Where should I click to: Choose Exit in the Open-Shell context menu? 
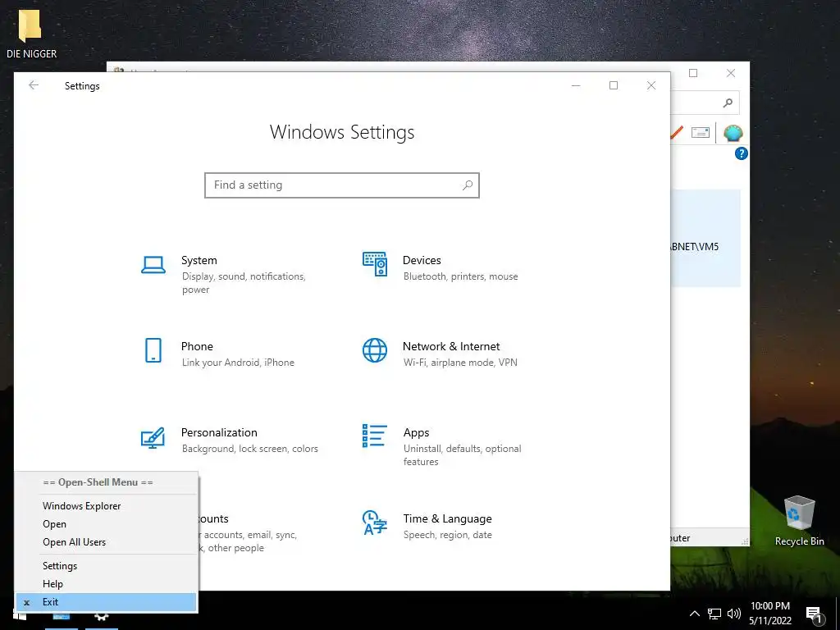106,602
